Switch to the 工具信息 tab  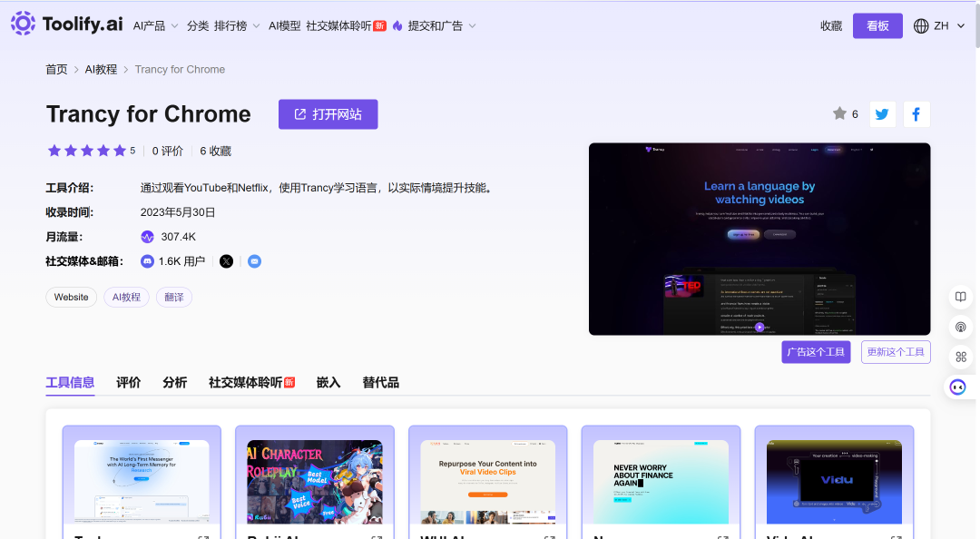(70, 383)
